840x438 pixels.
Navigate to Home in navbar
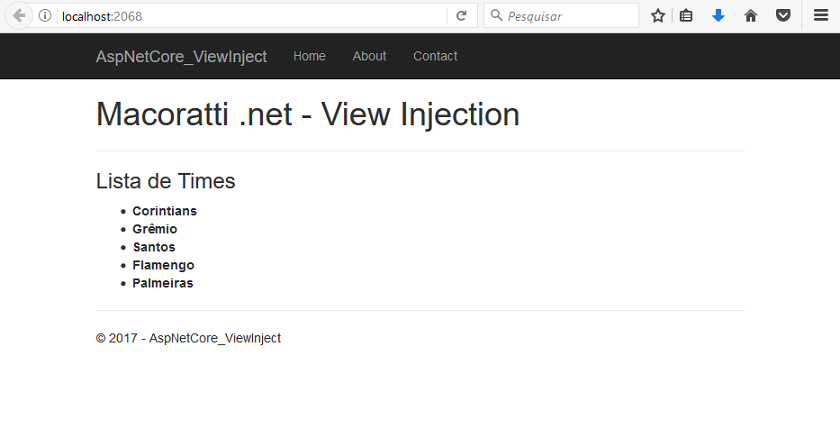[309, 56]
